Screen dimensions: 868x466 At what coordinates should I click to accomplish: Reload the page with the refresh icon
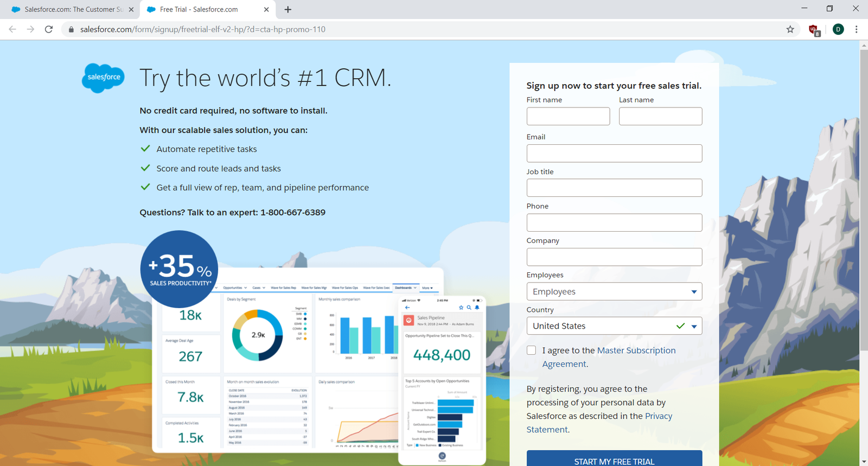point(49,29)
